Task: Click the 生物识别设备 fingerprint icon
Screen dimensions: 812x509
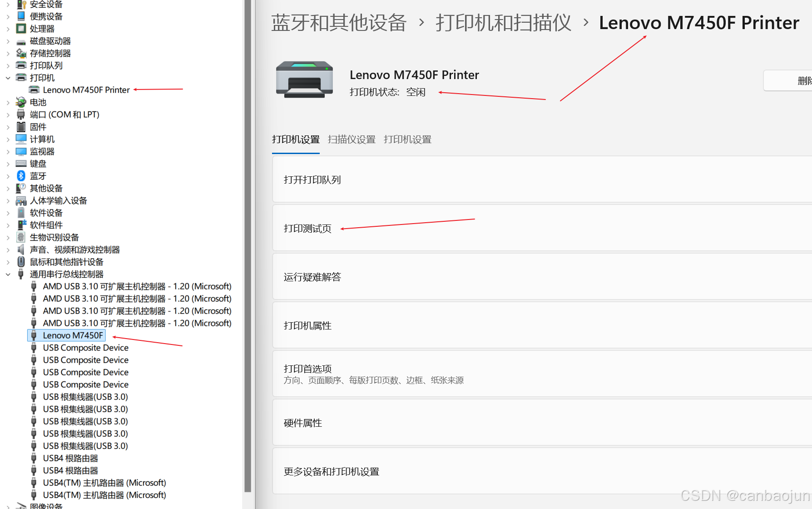Action: click(21, 237)
